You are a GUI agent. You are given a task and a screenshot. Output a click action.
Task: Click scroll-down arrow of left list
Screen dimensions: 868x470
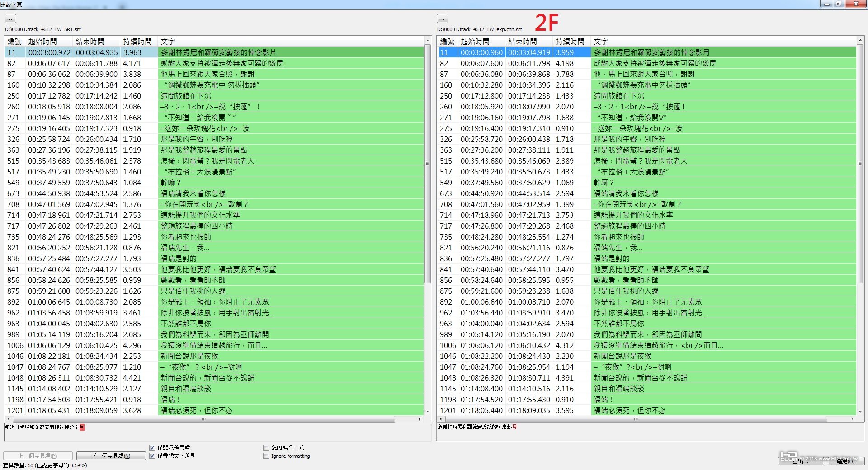click(428, 411)
